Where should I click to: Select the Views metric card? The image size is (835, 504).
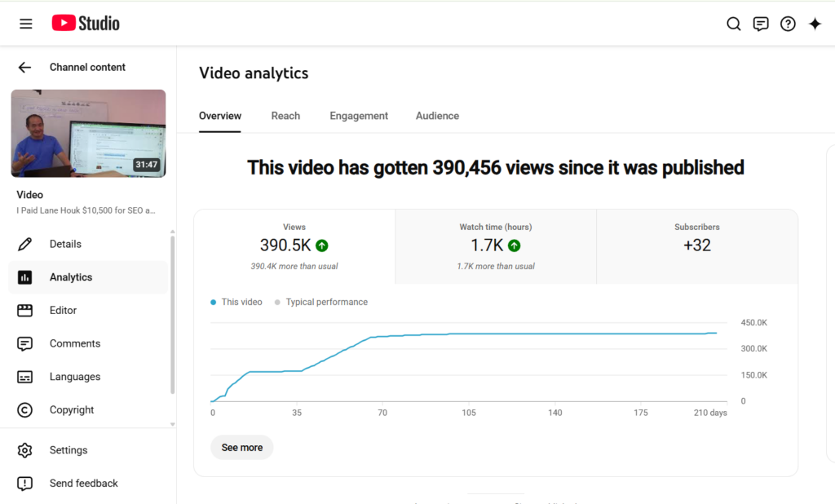pyautogui.click(x=294, y=246)
